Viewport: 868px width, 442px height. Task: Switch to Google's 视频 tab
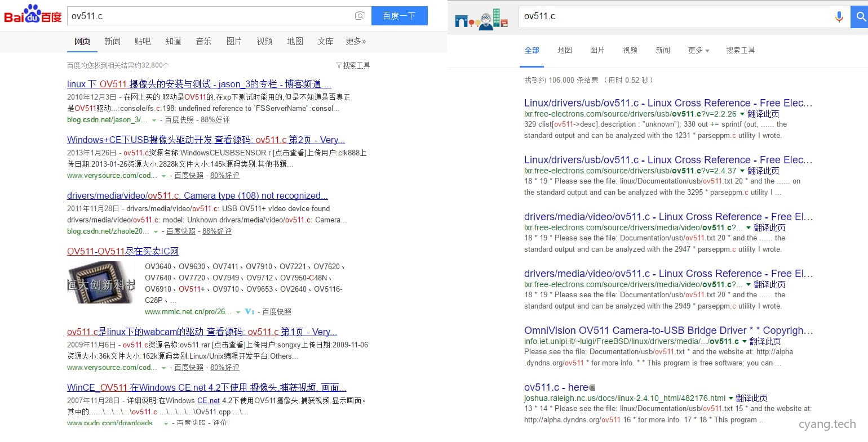coord(630,50)
